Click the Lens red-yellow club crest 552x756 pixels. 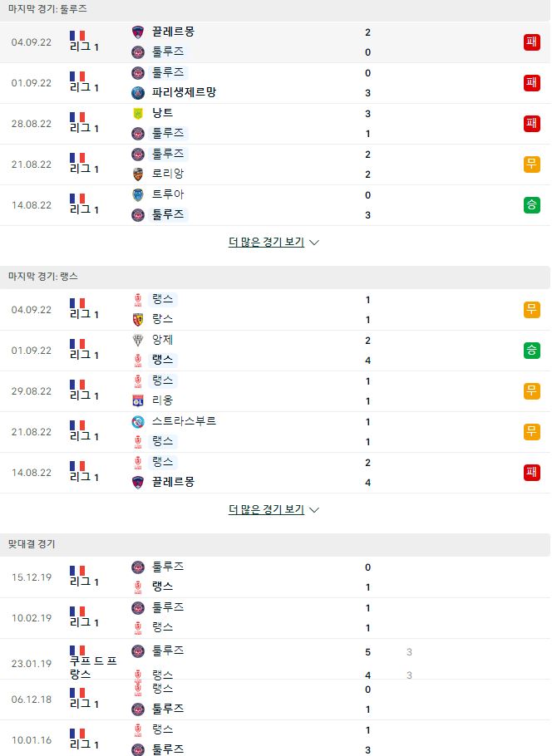click(138, 319)
